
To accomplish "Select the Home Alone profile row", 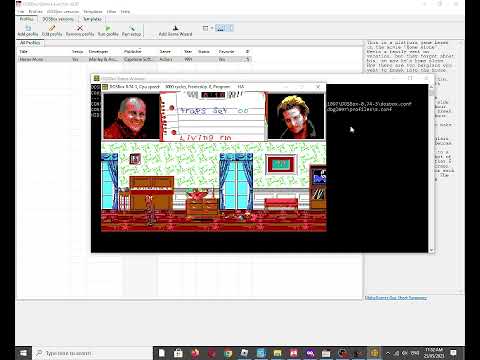I will [134, 59].
